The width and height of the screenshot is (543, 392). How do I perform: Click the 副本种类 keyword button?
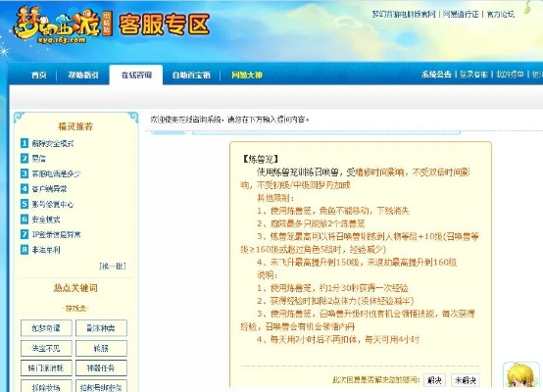(101, 328)
